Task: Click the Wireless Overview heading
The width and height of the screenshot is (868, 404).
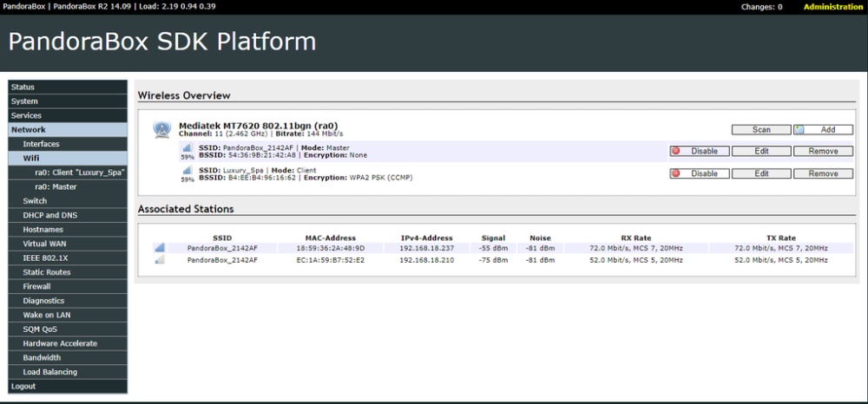Action: pyautogui.click(x=184, y=95)
